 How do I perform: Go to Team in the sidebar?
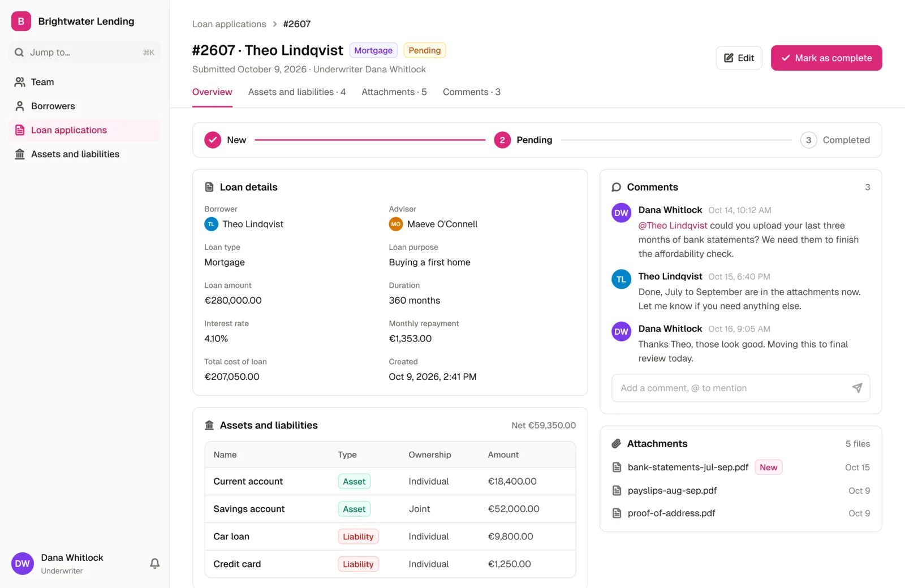tap(85, 82)
